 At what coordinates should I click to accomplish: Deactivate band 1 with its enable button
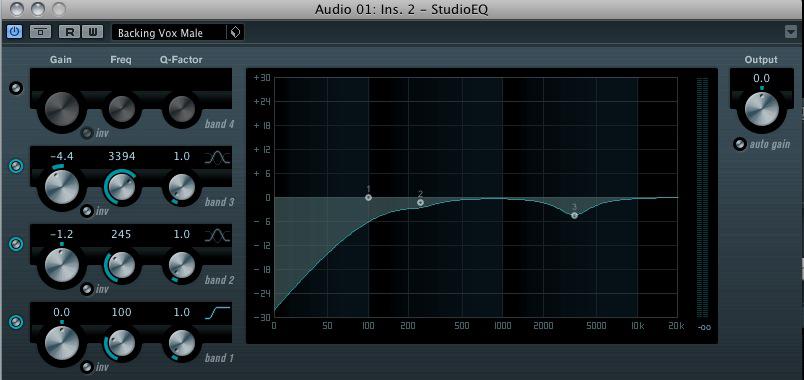(x=17, y=322)
